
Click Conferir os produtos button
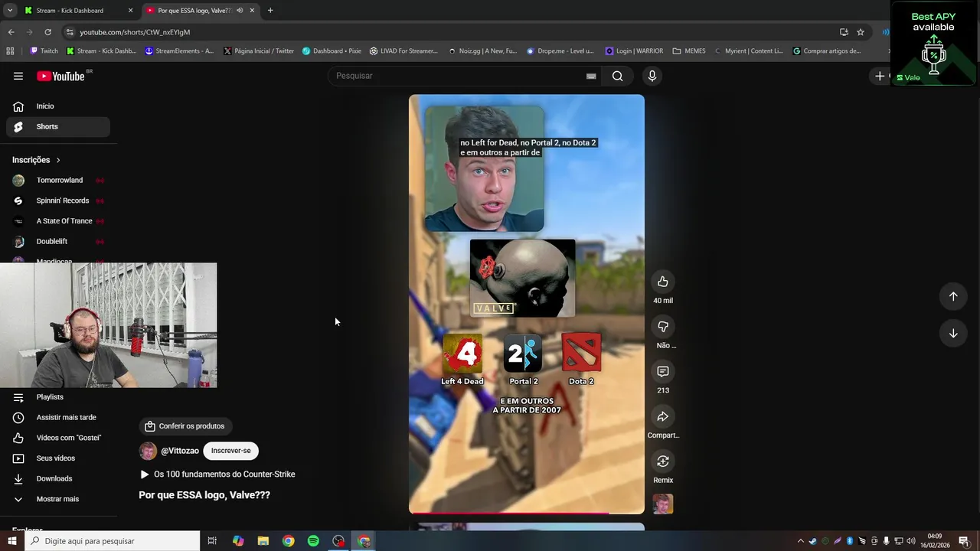[185, 426]
